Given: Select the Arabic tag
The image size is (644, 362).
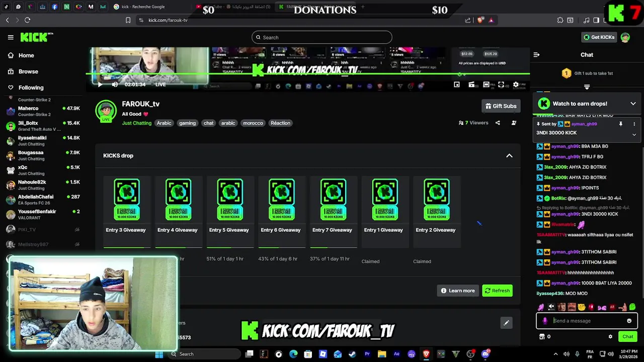Looking at the screenshot, I should pos(164,123).
